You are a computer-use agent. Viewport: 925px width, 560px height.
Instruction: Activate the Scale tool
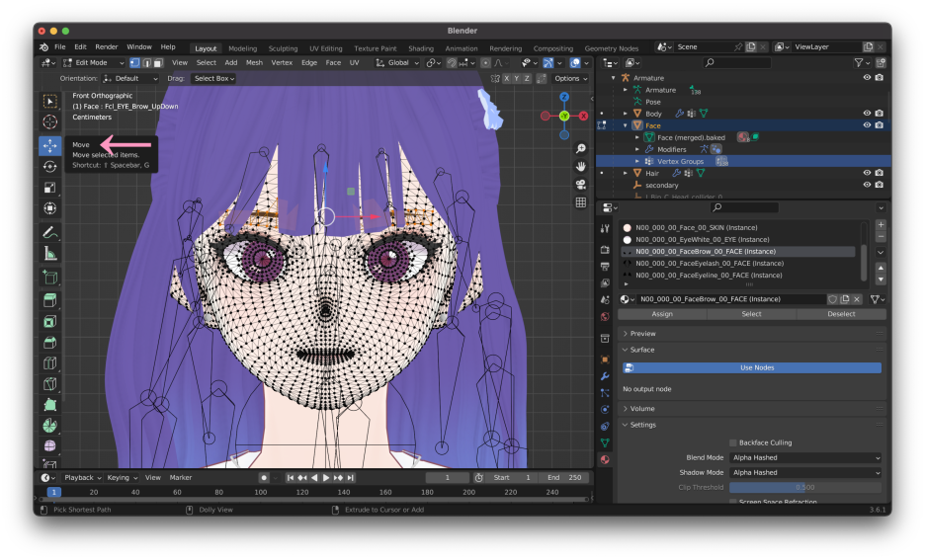pyautogui.click(x=50, y=188)
